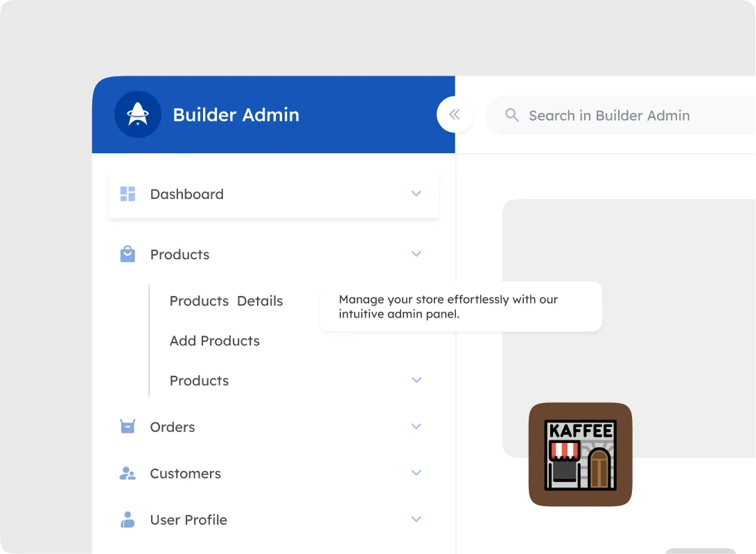
Task: Collapse the top-level Products chevron
Action: [x=416, y=254]
